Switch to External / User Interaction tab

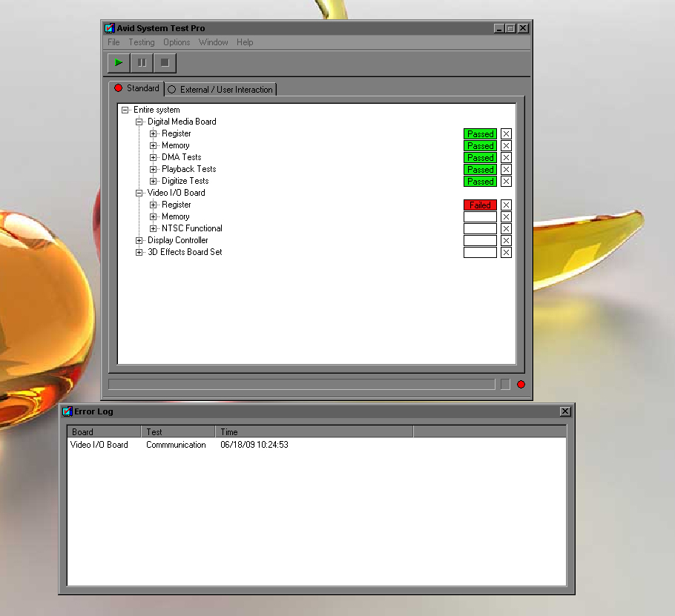(x=220, y=90)
